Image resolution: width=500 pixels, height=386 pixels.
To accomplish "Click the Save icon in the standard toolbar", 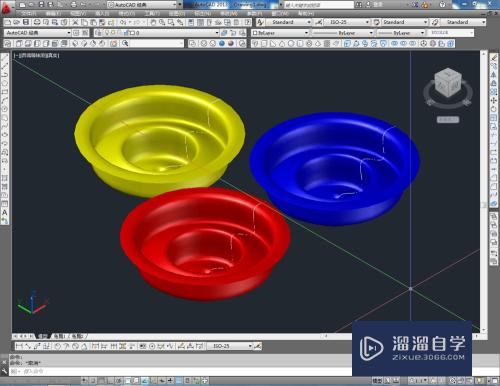I will click(x=26, y=22).
